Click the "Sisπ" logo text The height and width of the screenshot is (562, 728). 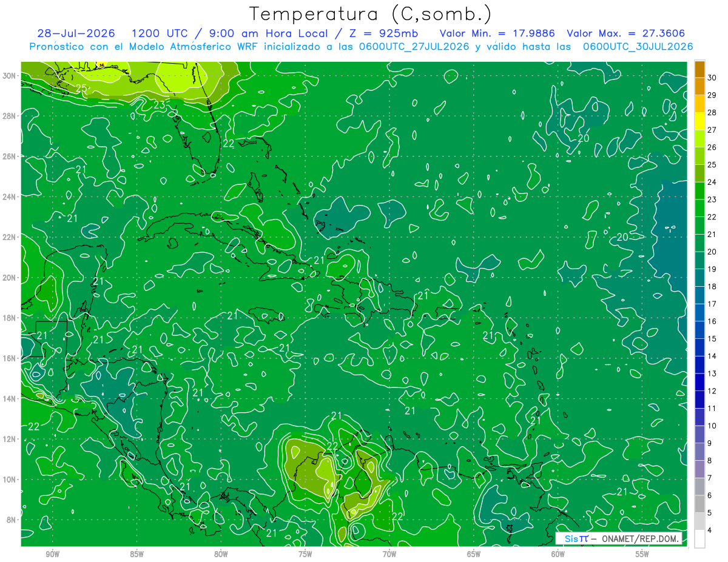pos(576,538)
